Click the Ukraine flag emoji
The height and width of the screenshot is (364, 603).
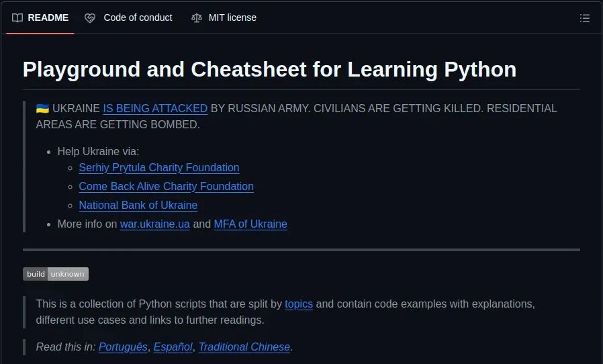coord(42,109)
